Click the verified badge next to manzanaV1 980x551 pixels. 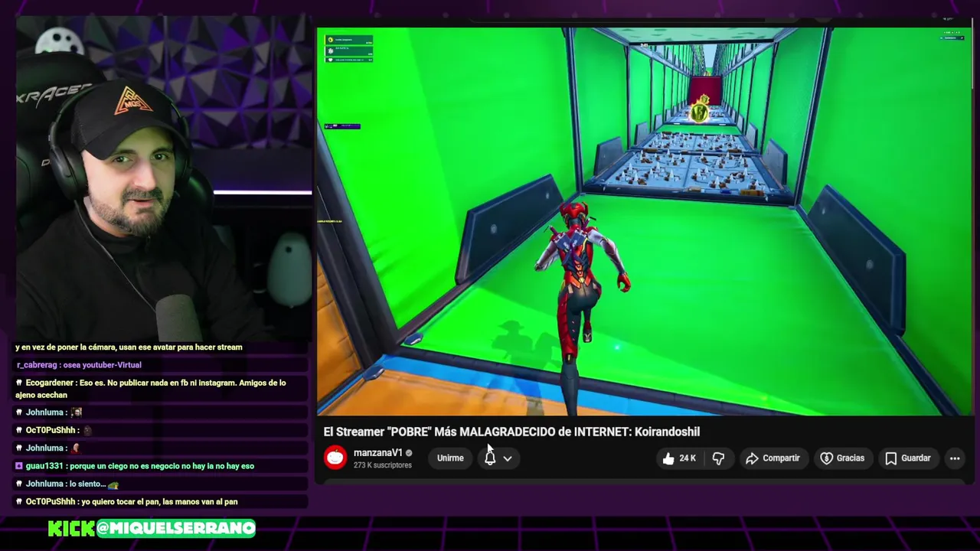point(409,453)
